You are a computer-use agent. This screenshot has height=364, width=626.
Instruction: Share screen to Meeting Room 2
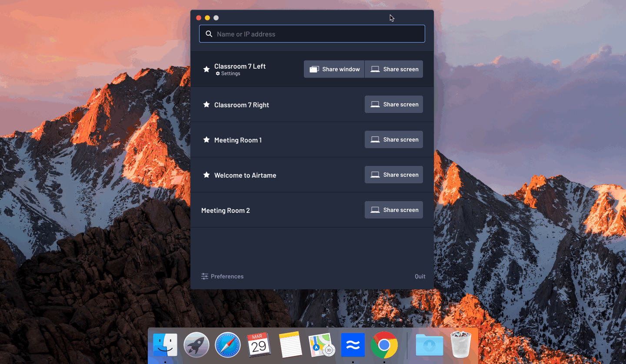pyautogui.click(x=394, y=210)
